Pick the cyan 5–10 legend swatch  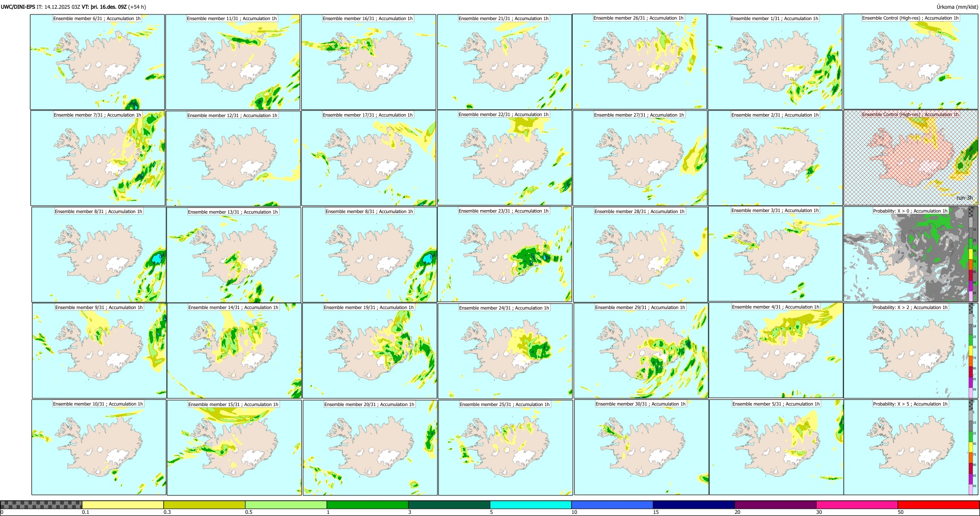pos(531,505)
